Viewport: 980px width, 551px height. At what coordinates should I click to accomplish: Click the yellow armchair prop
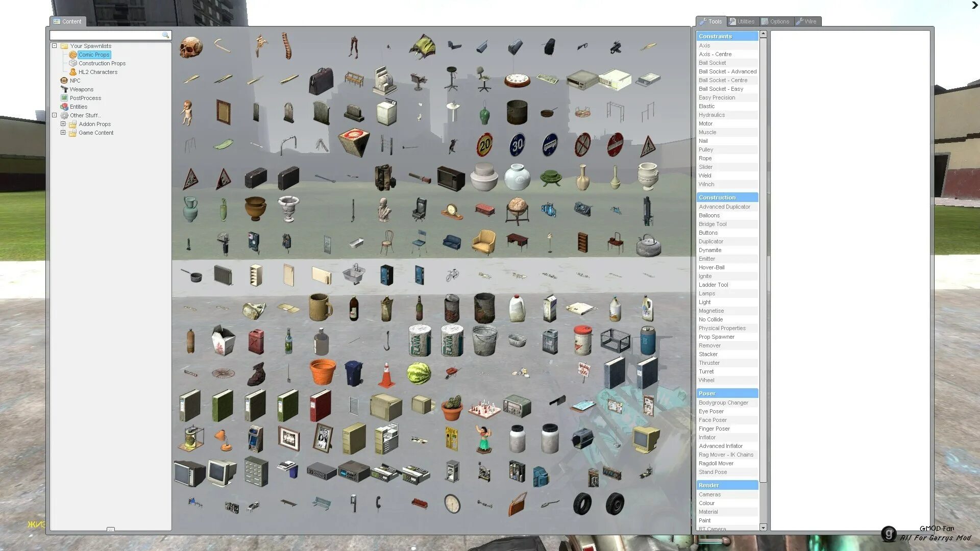tap(484, 242)
